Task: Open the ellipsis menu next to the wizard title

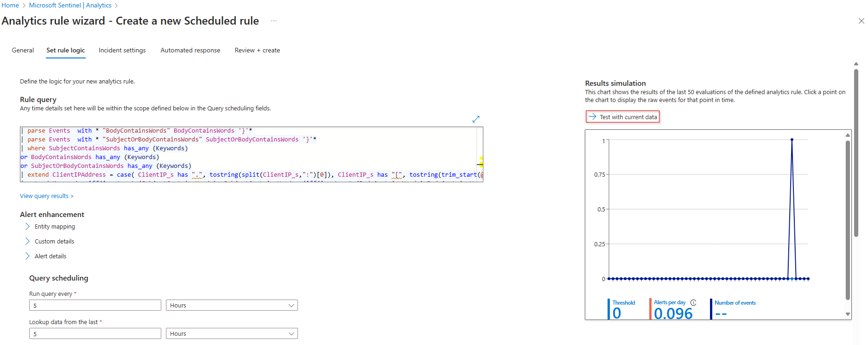Action: point(274,21)
